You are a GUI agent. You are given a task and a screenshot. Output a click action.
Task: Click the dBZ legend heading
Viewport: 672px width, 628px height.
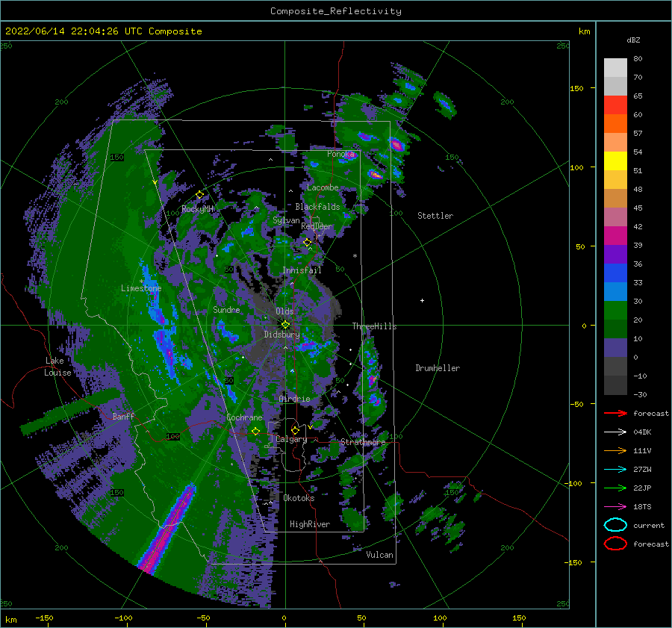tap(633, 40)
